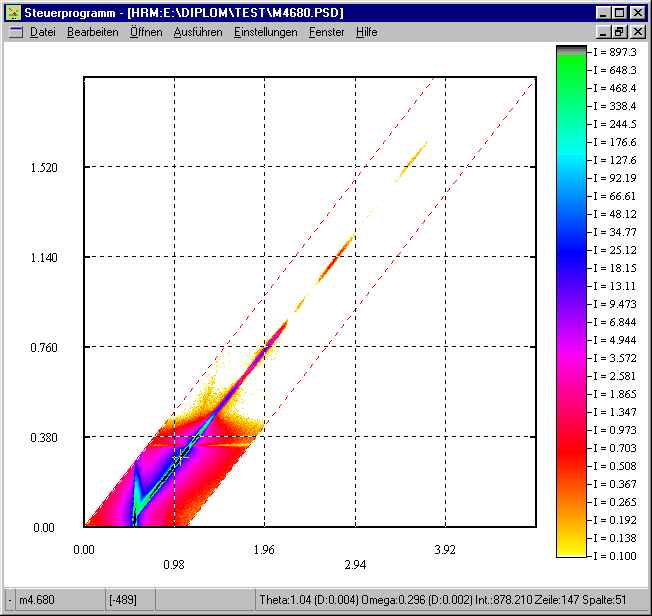Click the color scale label I = 338.4
Viewport: 652px width, 616px height.
pos(615,106)
